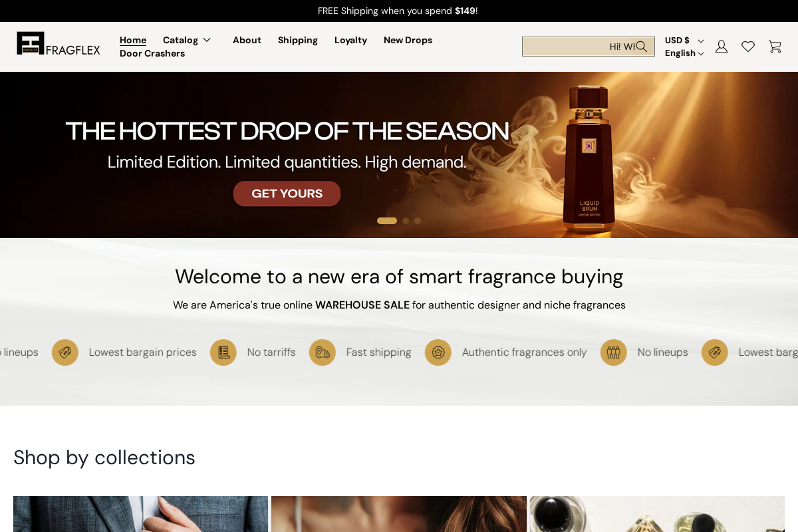Open the shopping cart icon
Image resolution: width=798 pixels, height=532 pixels.
pos(775,47)
